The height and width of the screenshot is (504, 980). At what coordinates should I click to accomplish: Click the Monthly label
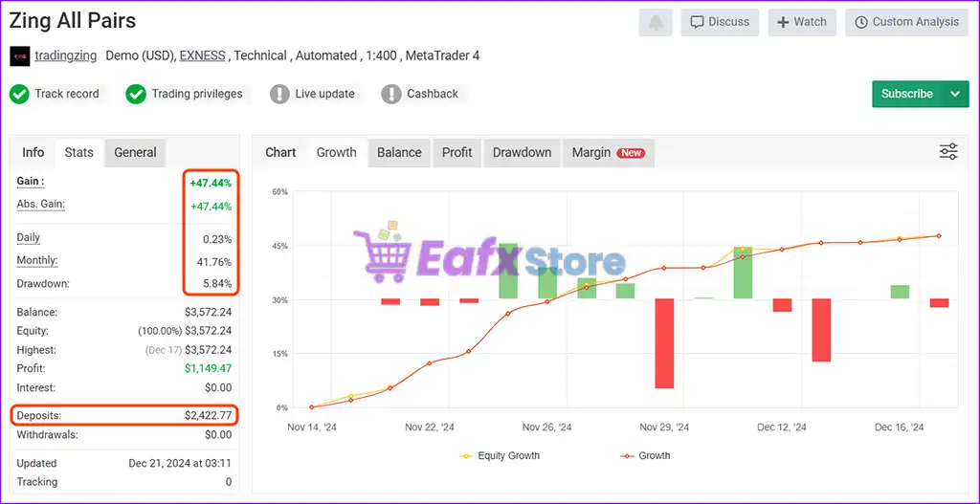point(37,260)
